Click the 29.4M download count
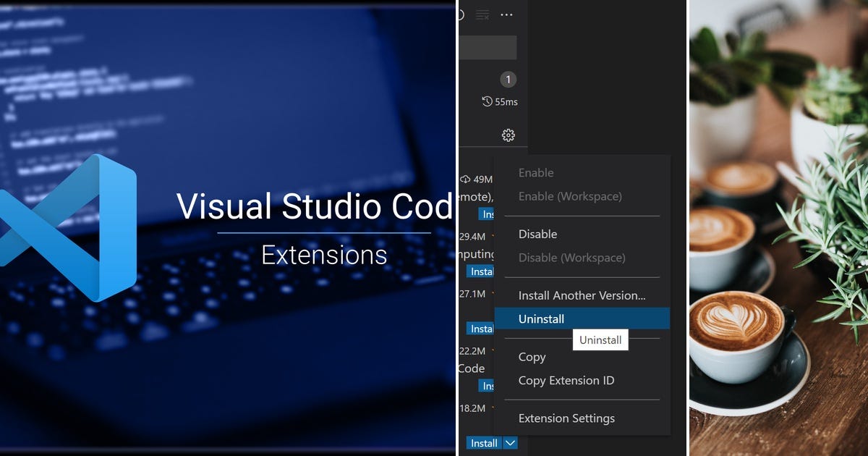 click(x=472, y=237)
